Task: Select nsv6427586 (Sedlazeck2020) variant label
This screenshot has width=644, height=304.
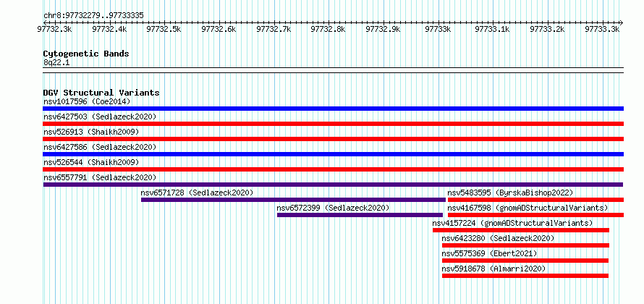Action: (100, 147)
